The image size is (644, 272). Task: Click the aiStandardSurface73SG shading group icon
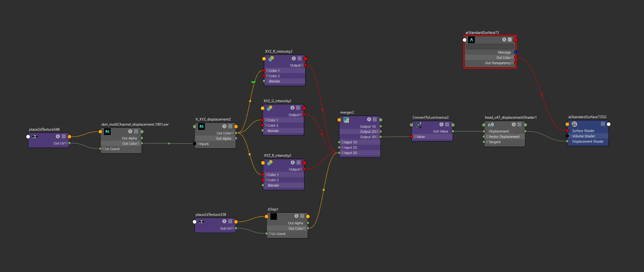pos(574,124)
